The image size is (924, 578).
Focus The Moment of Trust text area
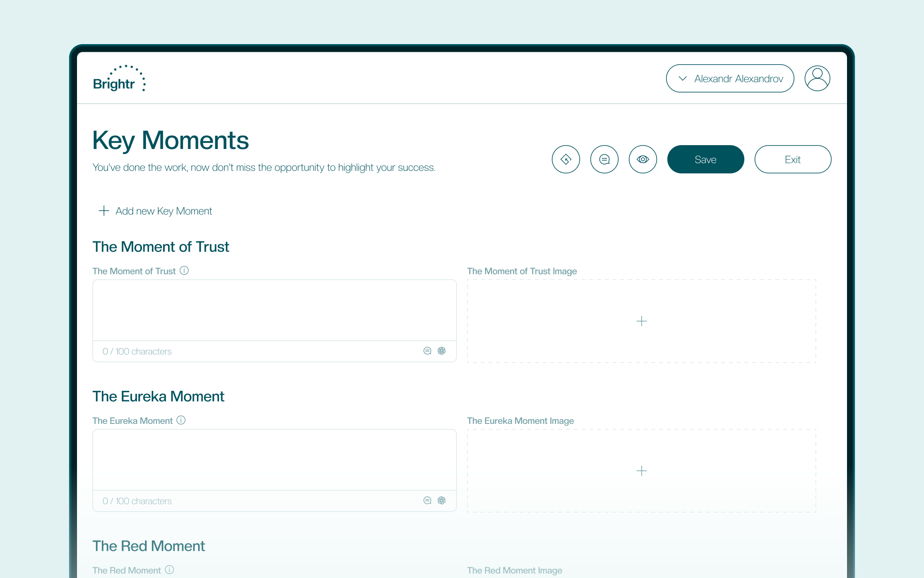274,310
